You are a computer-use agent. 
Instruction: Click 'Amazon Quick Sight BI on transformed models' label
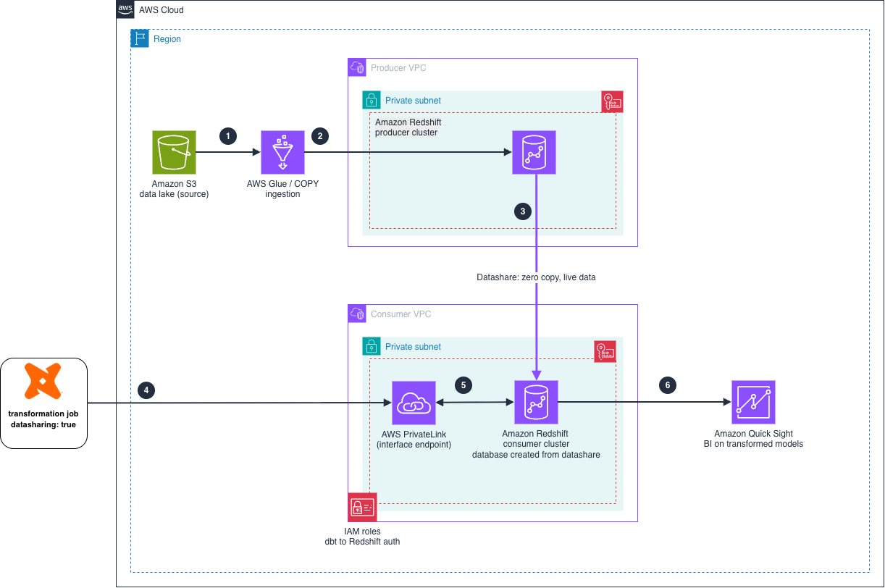(753, 439)
